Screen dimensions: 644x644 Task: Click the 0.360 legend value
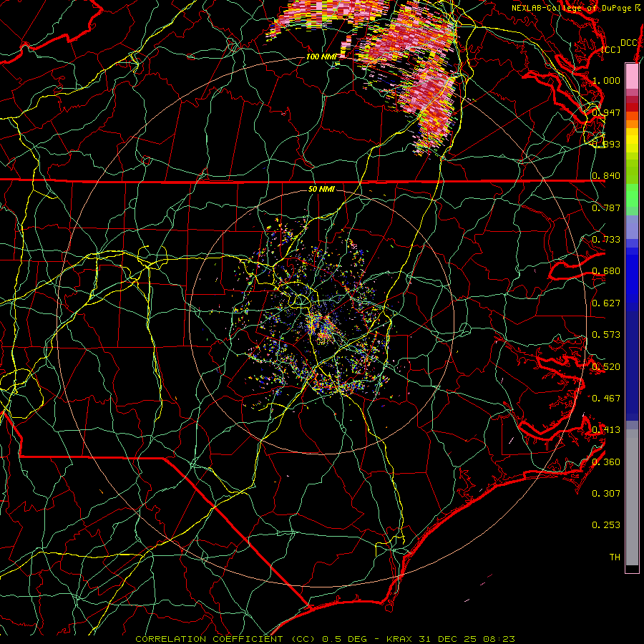(x=606, y=462)
